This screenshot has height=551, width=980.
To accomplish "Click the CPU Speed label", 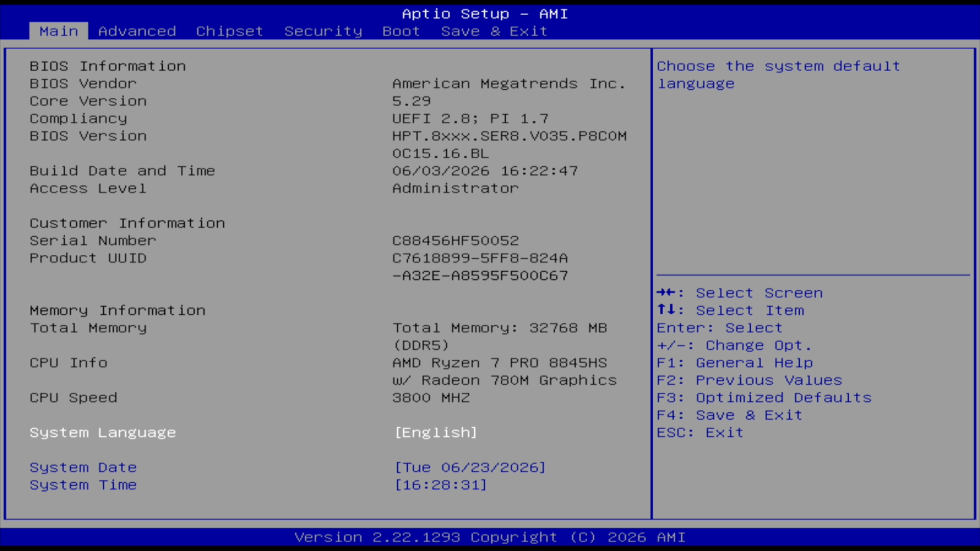I will tap(73, 398).
